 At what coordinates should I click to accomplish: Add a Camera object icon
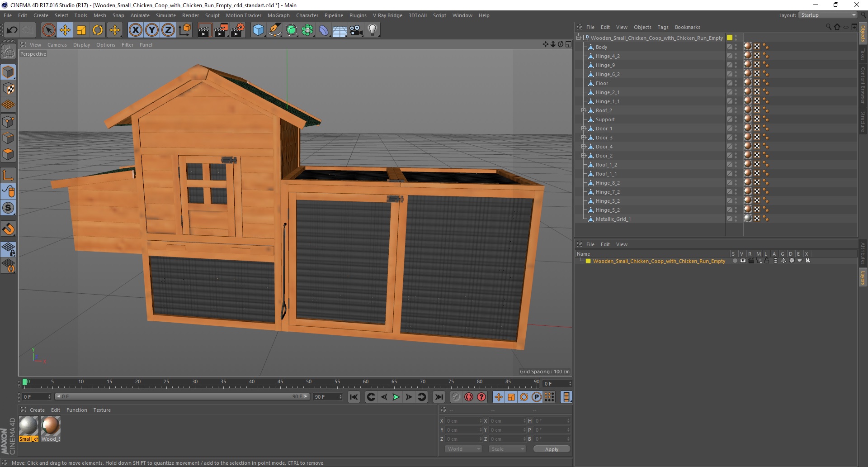coord(356,30)
